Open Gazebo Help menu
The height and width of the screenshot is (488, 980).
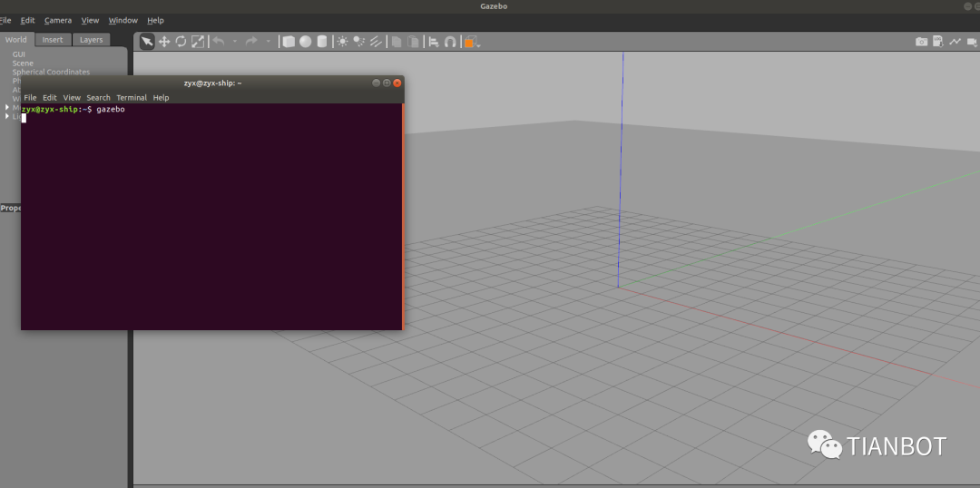(156, 21)
